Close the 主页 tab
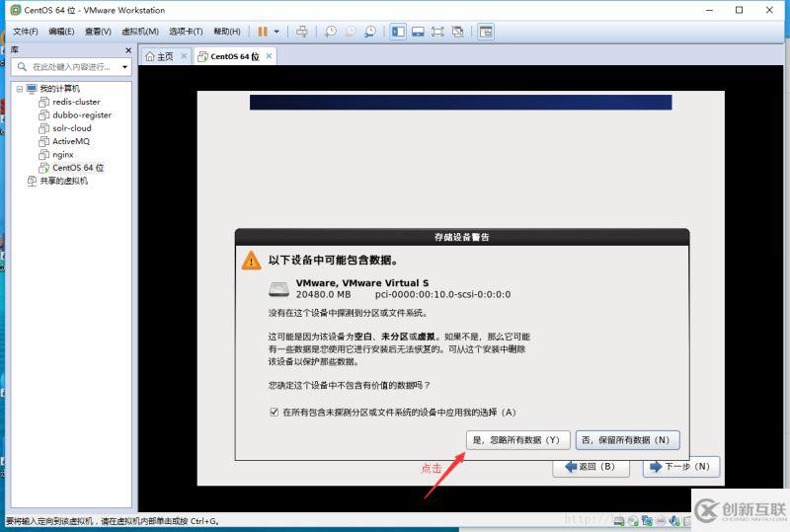The image size is (790, 532). pyautogui.click(x=184, y=56)
